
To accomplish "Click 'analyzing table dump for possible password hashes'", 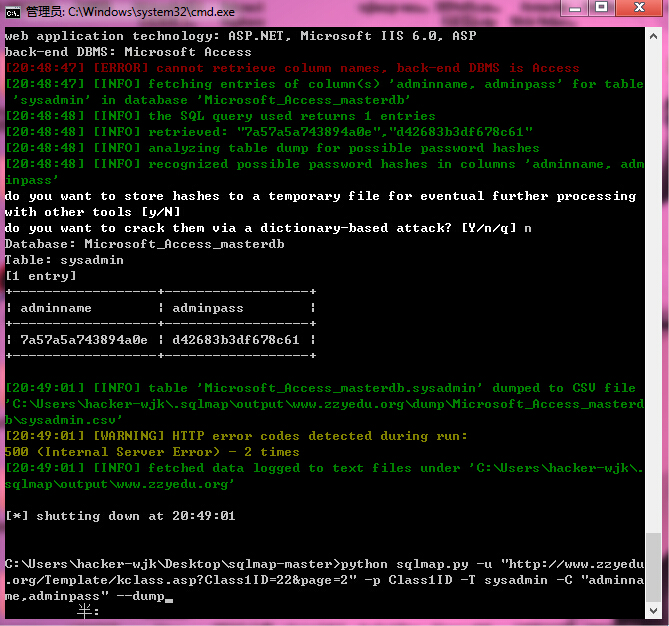I will click(x=344, y=148).
